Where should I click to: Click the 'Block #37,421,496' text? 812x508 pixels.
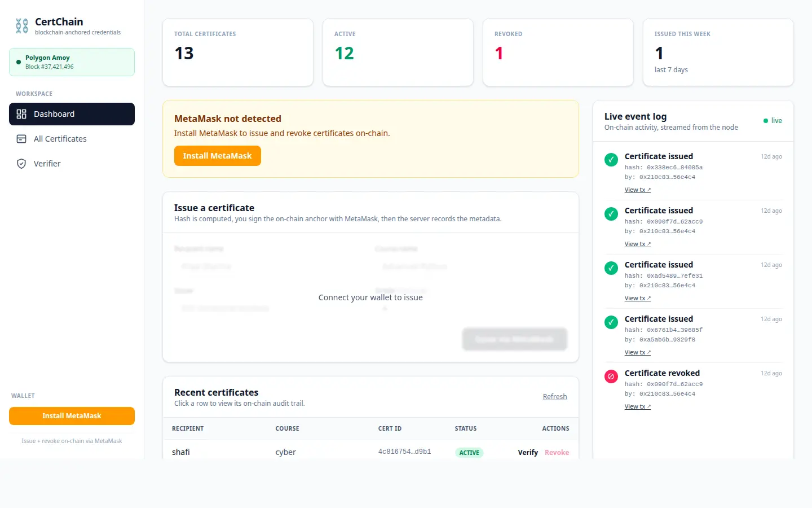pyautogui.click(x=50, y=67)
